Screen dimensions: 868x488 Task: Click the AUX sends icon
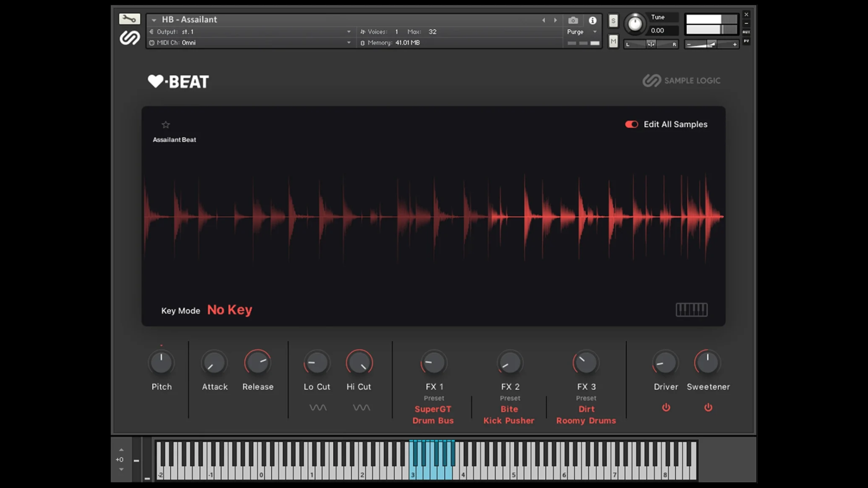[x=746, y=32]
